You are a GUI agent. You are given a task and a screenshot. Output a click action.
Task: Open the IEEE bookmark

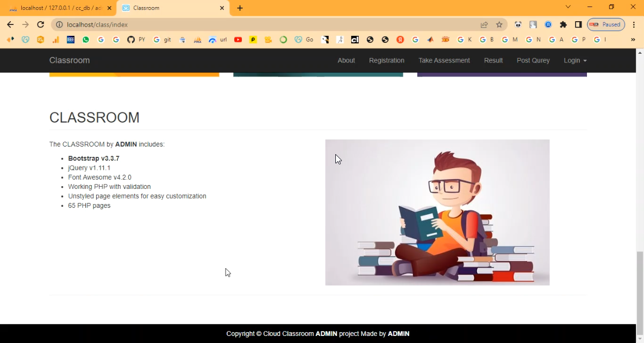click(71, 40)
